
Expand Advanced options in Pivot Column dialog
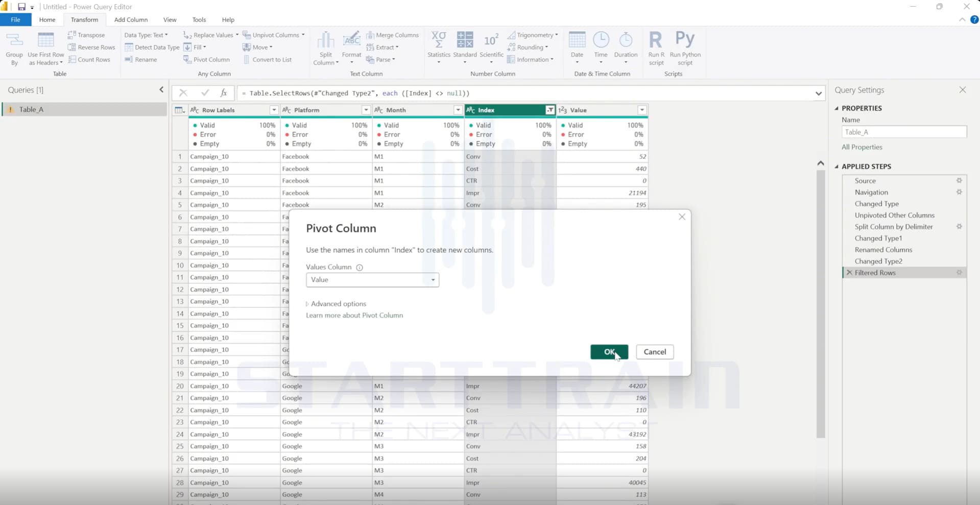click(x=336, y=304)
